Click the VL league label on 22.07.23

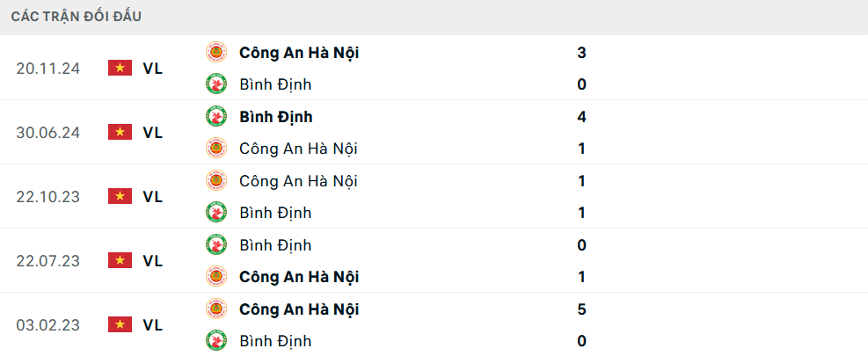click(x=153, y=261)
